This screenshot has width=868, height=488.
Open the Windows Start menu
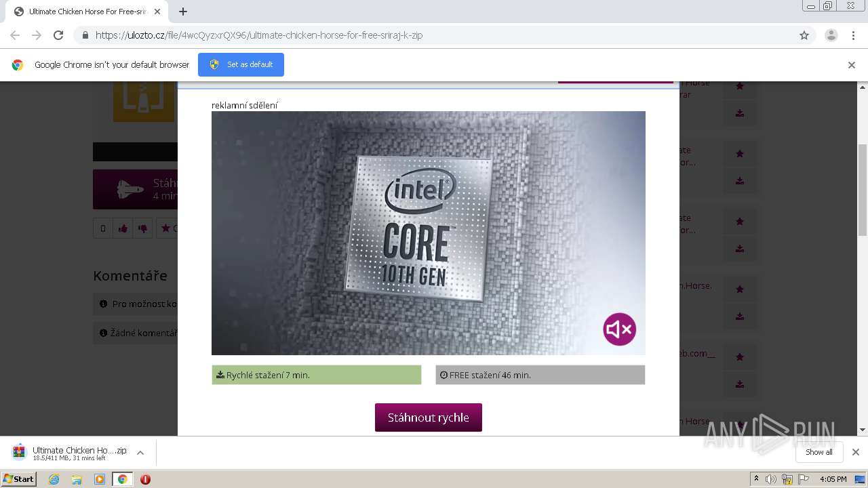coord(18,479)
